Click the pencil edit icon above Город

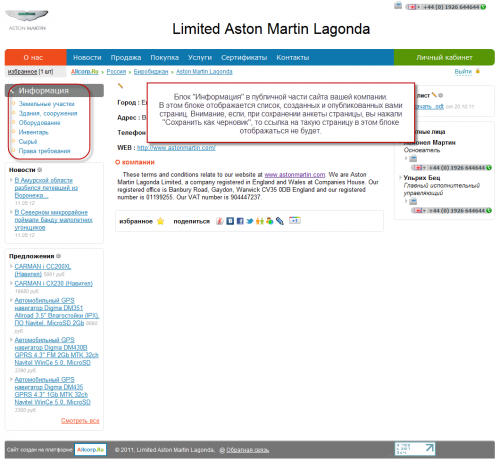coord(121,86)
